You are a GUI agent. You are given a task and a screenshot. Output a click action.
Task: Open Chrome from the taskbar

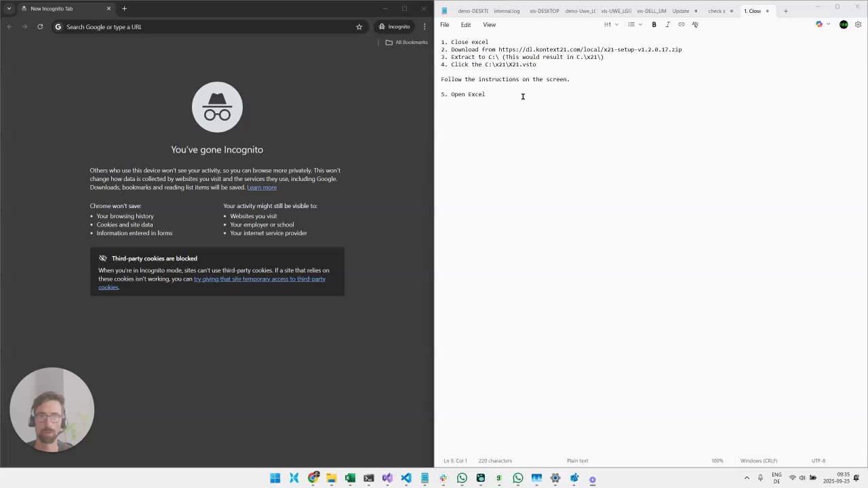(313, 479)
